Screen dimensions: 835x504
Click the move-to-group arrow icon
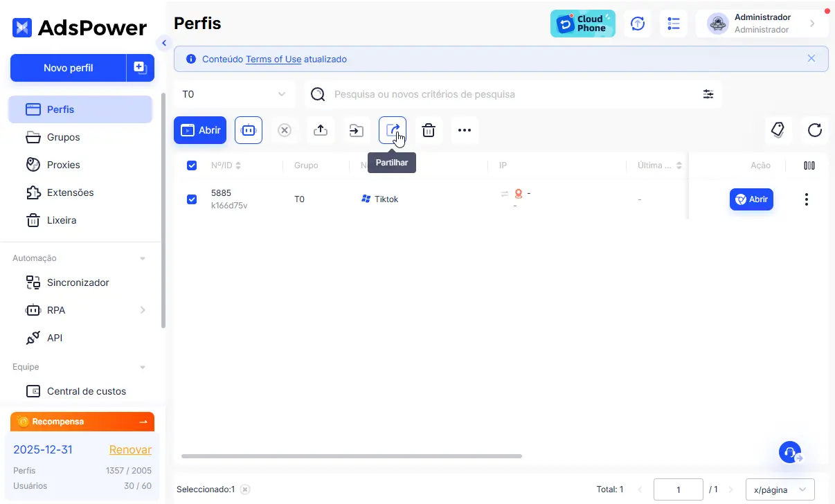coord(357,130)
